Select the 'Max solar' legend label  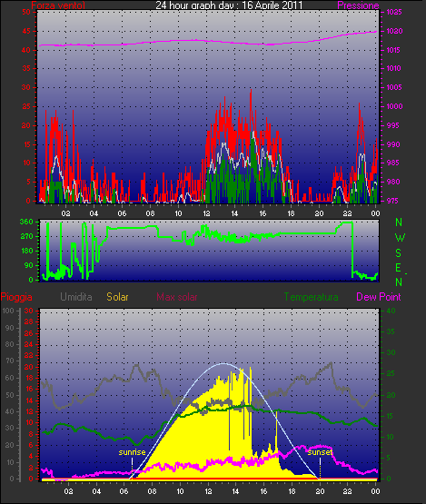177,297
